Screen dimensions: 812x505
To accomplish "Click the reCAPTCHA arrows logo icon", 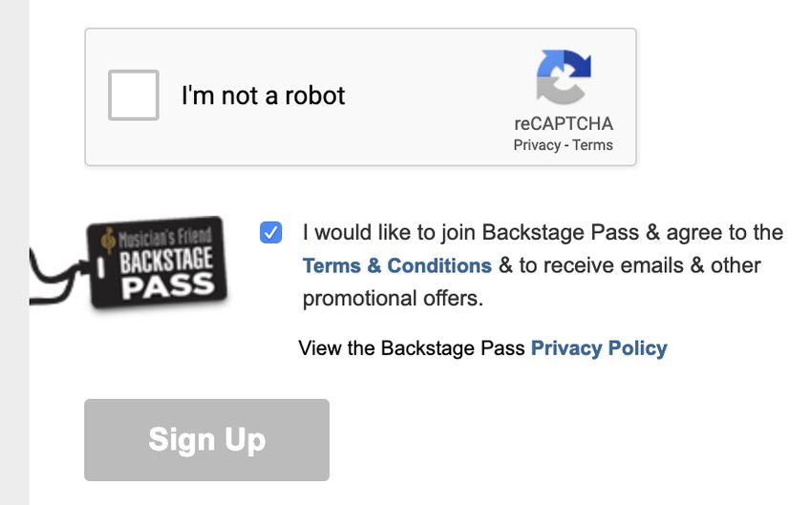I will click(x=564, y=76).
